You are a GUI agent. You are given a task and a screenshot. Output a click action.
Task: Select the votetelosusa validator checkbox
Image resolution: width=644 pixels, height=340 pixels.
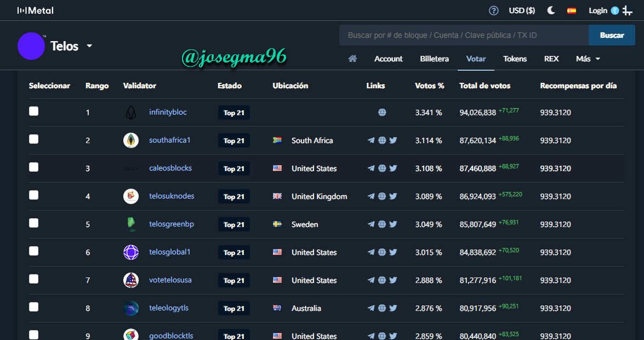click(x=33, y=279)
